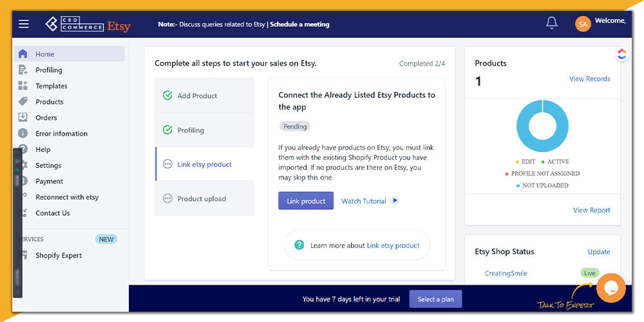
Task: Open Templates in sidebar
Action: 52,86
